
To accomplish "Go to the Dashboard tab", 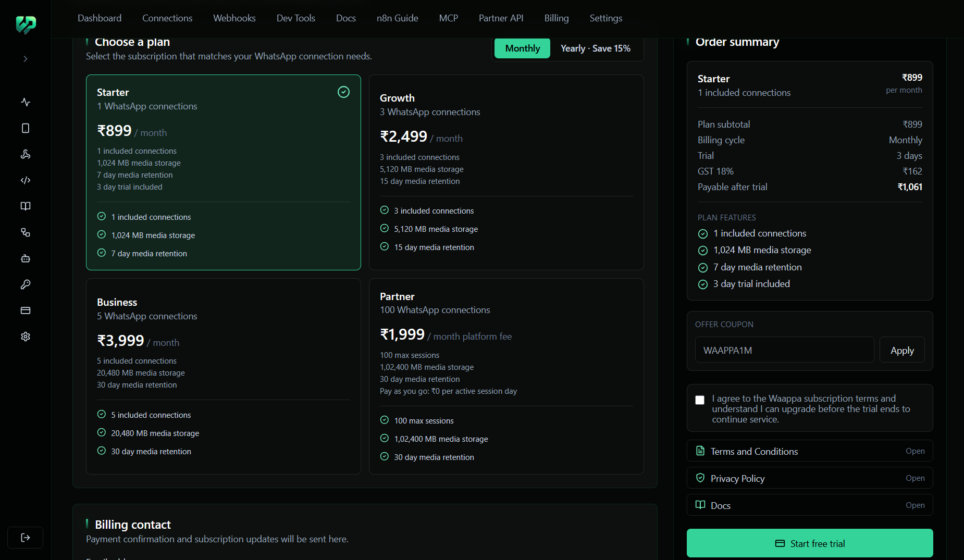I will (x=100, y=18).
